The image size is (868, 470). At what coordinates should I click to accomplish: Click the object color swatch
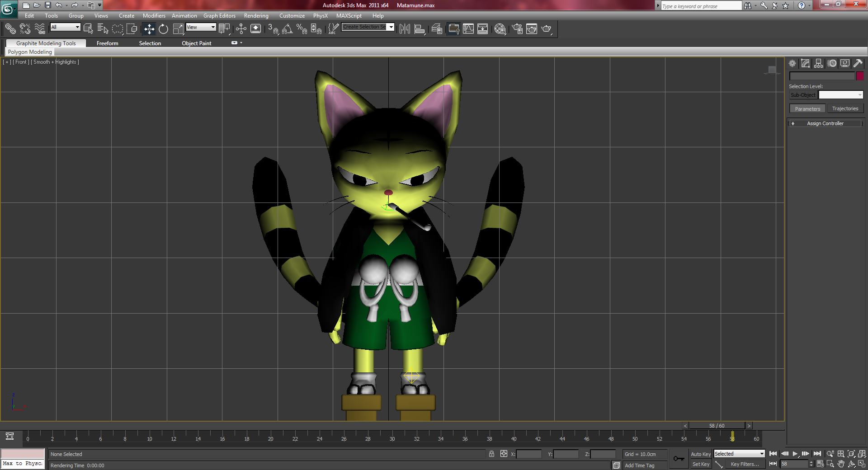click(860, 76)
